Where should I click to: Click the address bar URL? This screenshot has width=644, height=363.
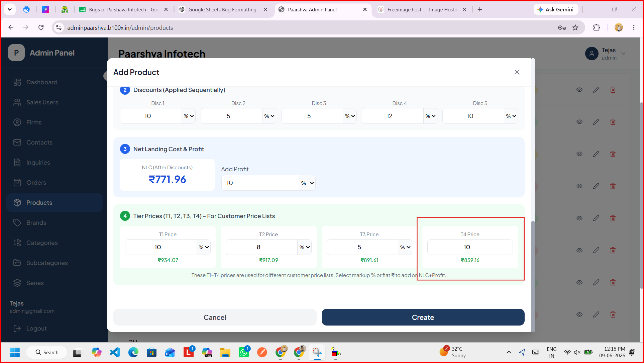(120, 28)
